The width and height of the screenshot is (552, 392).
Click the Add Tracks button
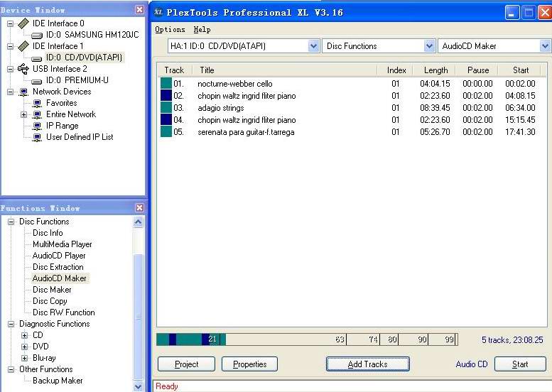(x=367, y=364)
